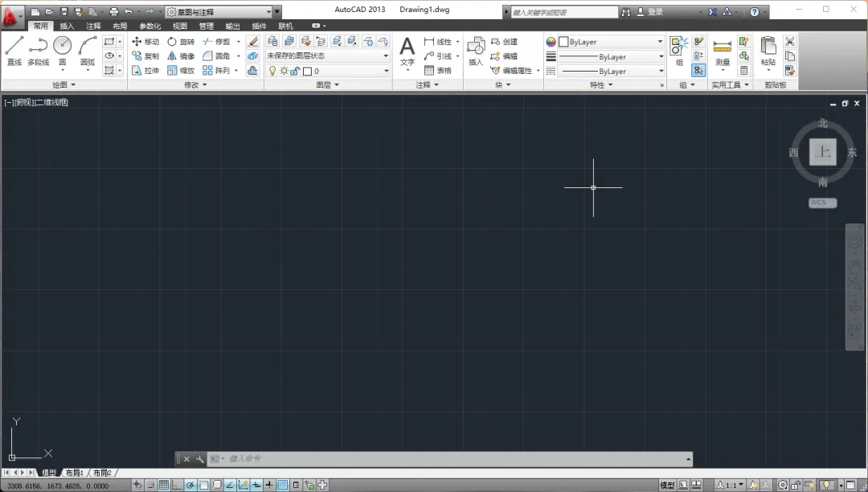The image size is (868, 492).
Task: Click the Save floppy icon in quick access toolbar
Action: point(64,11)
